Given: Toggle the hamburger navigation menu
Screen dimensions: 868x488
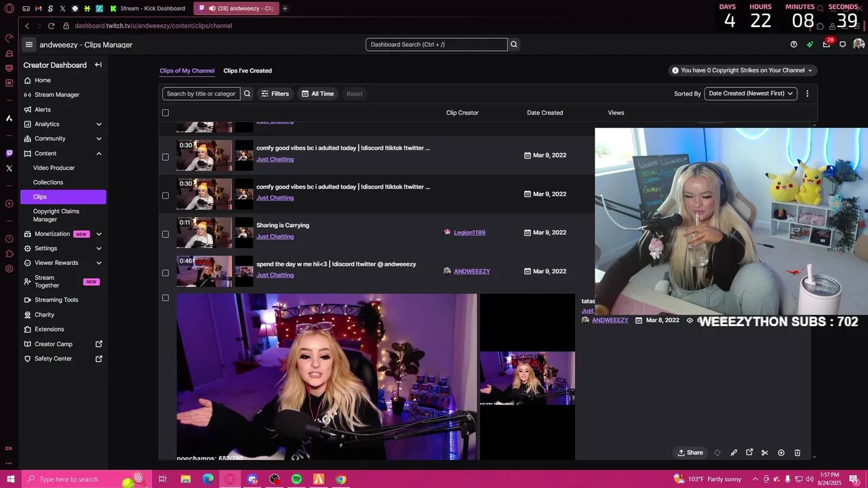Looking at the screenshot, I should click(x=28, y=45).
